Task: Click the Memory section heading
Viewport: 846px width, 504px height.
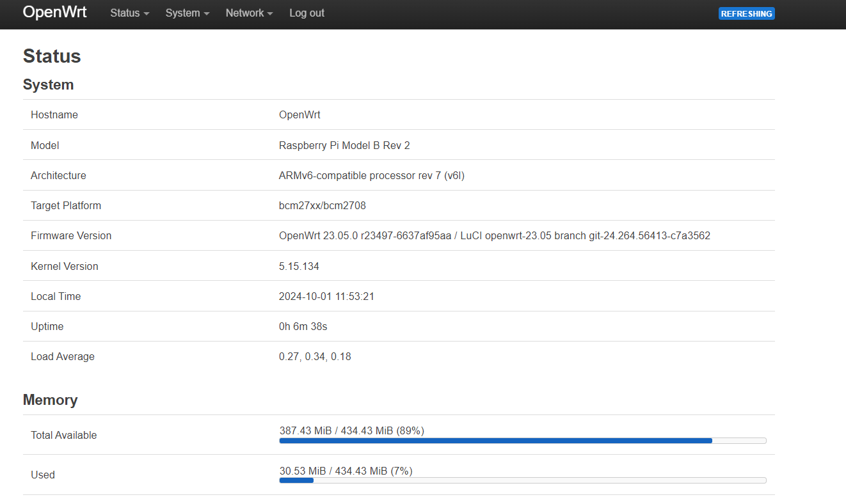Action: coord(50,400)
